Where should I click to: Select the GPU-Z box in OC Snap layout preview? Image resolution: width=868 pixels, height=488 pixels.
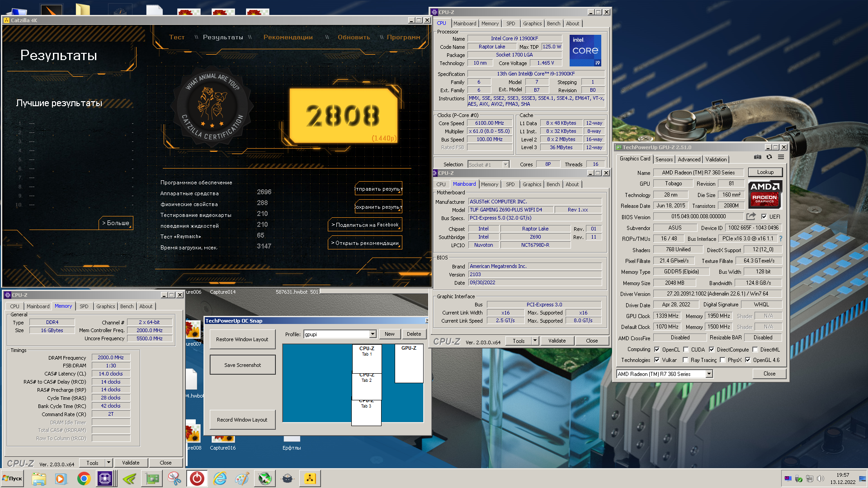(409, 364)
